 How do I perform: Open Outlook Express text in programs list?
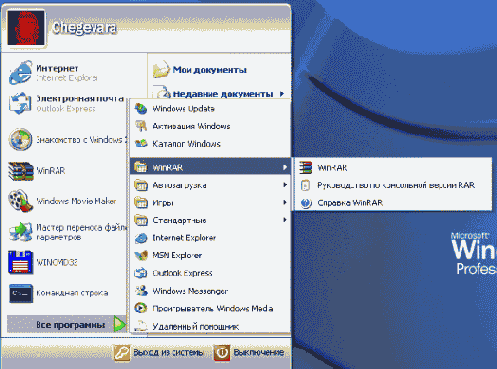pyautogui.click(x=182, y=273)
